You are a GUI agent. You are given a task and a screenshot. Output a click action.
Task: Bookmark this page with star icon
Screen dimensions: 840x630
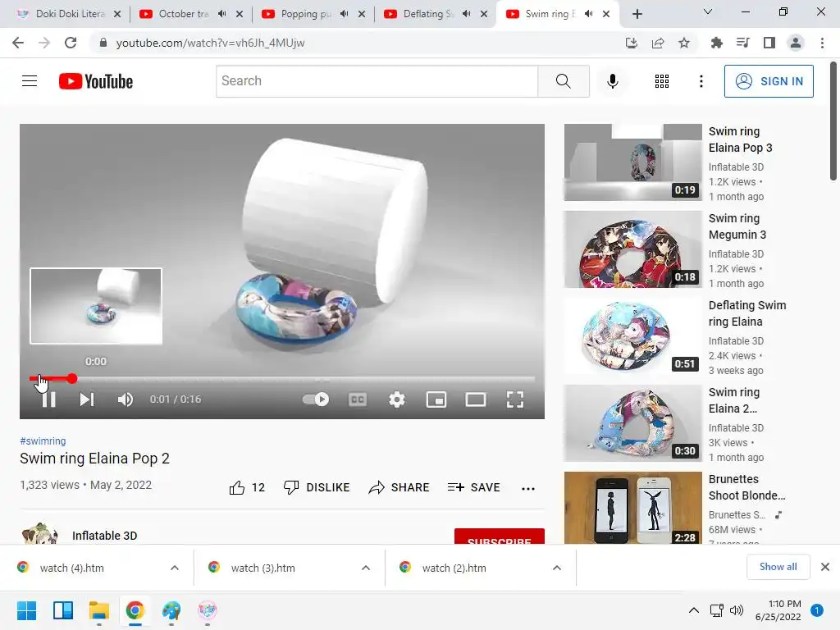coord(684,43)
